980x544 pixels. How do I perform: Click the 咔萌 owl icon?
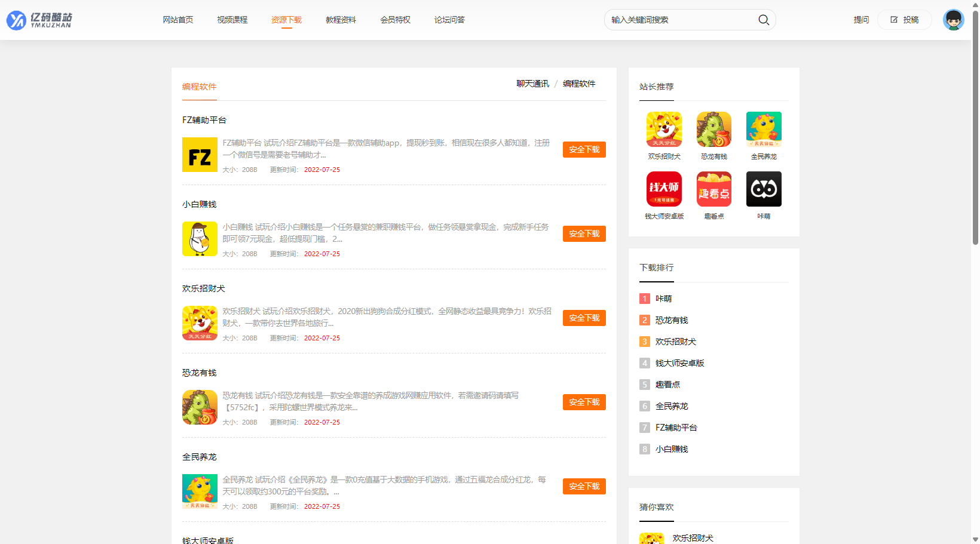764,189
